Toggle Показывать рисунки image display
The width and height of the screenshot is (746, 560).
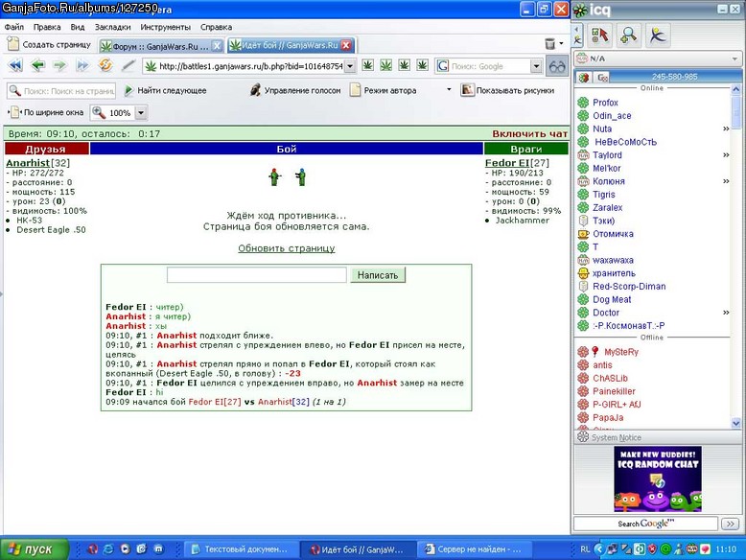(507, 90)
